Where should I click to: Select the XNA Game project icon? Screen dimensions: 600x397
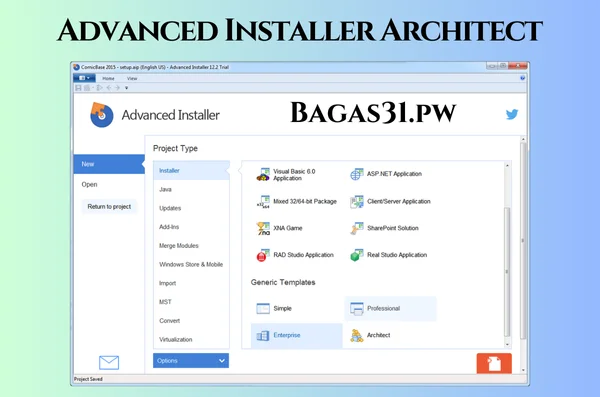click(263, 228)
